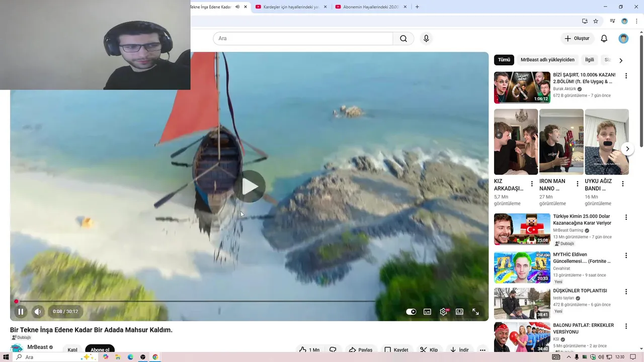Mute the video player volume

38,312
